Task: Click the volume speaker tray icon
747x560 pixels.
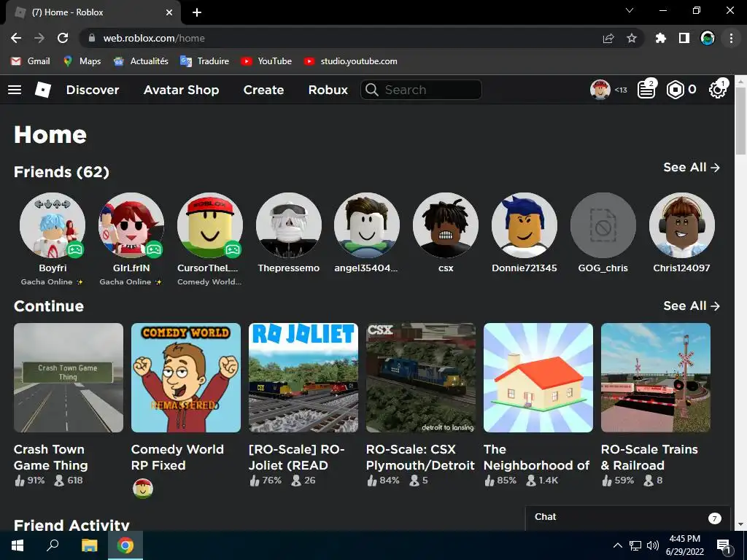Action: point(653,545)
